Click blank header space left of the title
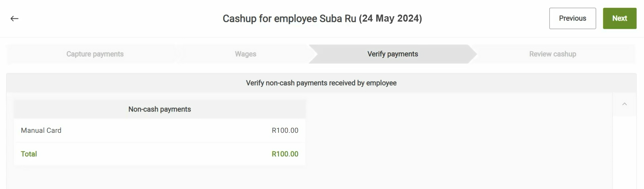 117,18
